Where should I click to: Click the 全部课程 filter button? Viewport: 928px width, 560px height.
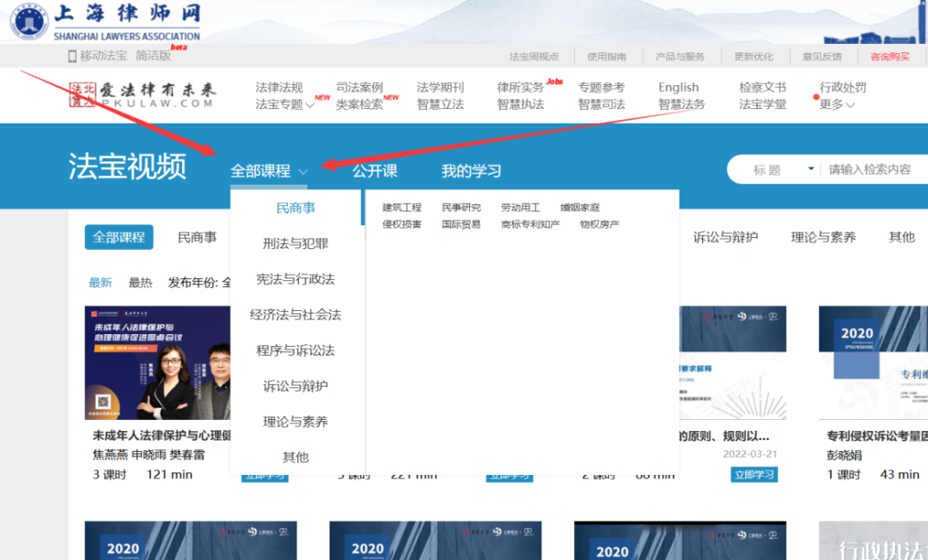click(x=119, y=237)
